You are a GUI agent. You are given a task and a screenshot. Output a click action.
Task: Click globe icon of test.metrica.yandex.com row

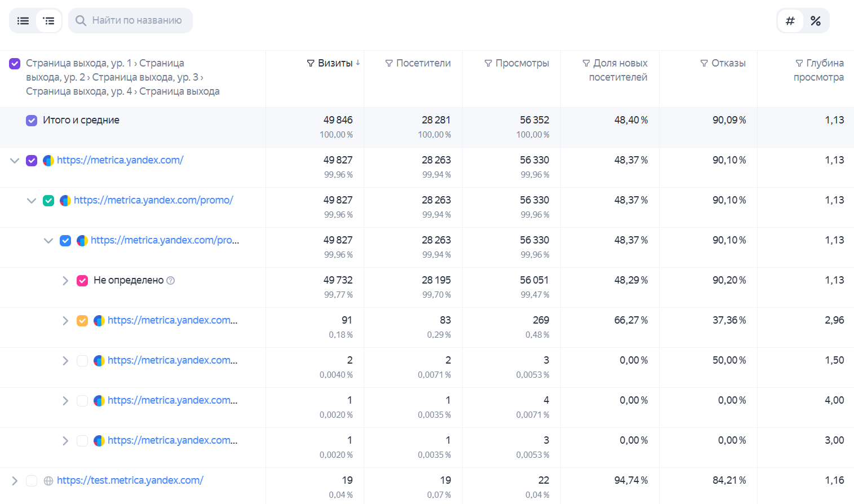[x=48, y=481]
